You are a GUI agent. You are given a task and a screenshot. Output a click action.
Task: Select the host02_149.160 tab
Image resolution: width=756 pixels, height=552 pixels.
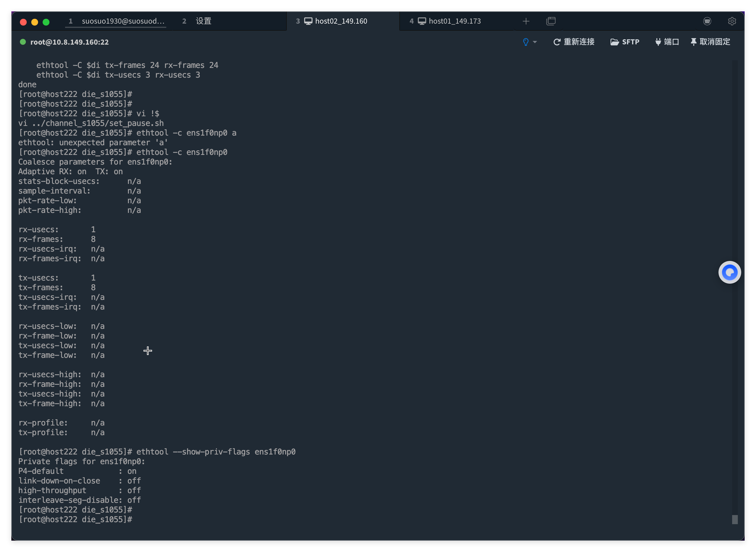coord(341,21)
